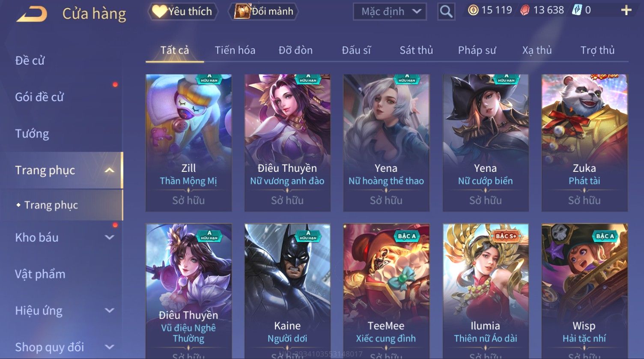Click the gold coin balance icon
This screenshot has height=359, width=644.
tap(473, 10)
